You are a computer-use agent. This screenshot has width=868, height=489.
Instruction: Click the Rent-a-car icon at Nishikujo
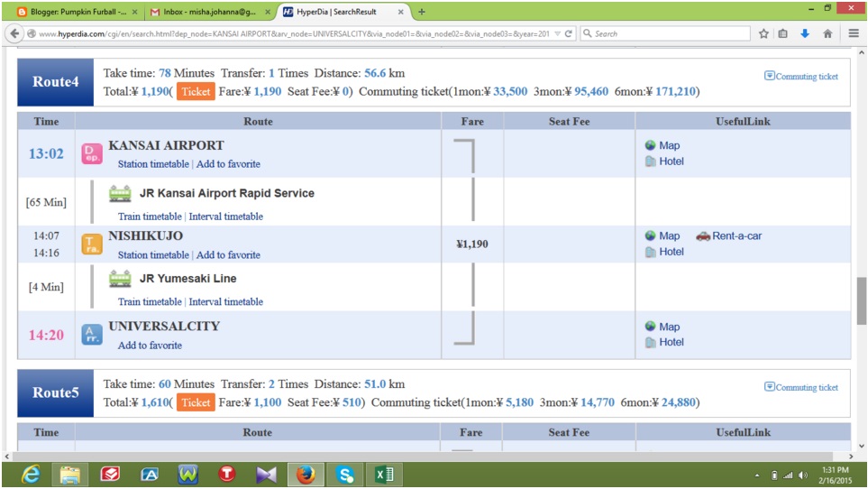pos(703,236)
